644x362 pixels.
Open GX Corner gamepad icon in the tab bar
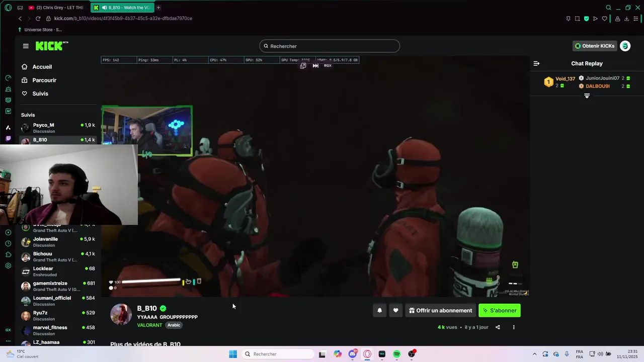tap(20, 8)
